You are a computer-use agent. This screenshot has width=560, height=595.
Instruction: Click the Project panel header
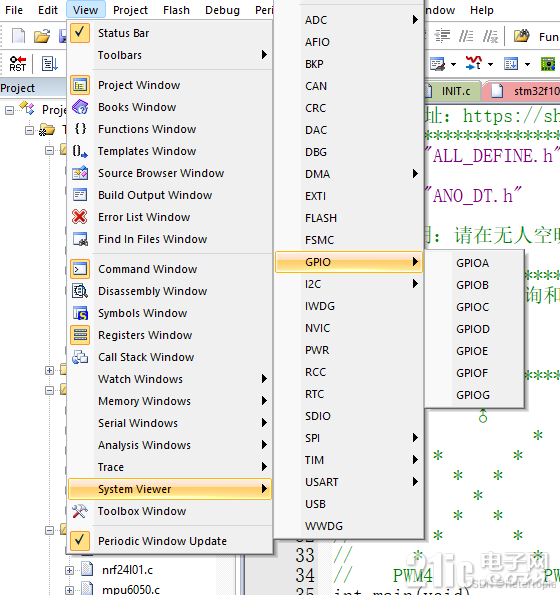[x=33, y=88]
